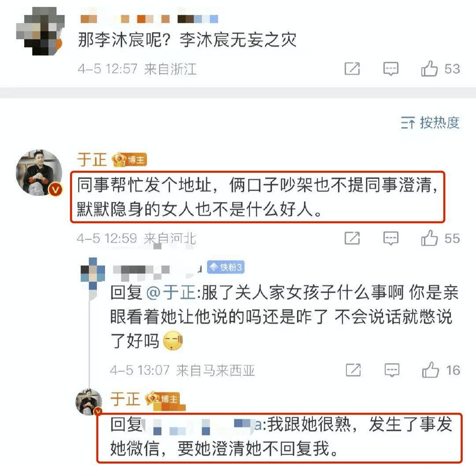The width and height of the screenshot is (476, 468).
Task: Open reply icon on 于正's 12:59 comment
Action: point(390,238)
